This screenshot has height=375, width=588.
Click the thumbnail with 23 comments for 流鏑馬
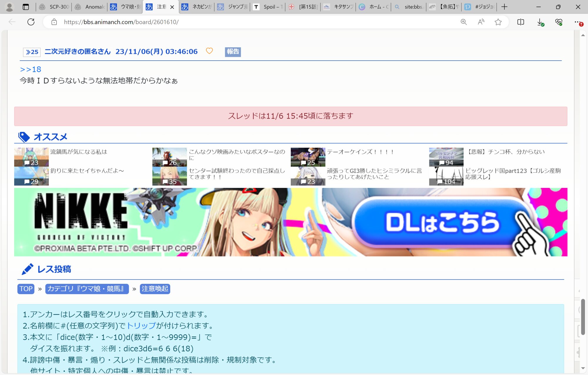[31, 157]
